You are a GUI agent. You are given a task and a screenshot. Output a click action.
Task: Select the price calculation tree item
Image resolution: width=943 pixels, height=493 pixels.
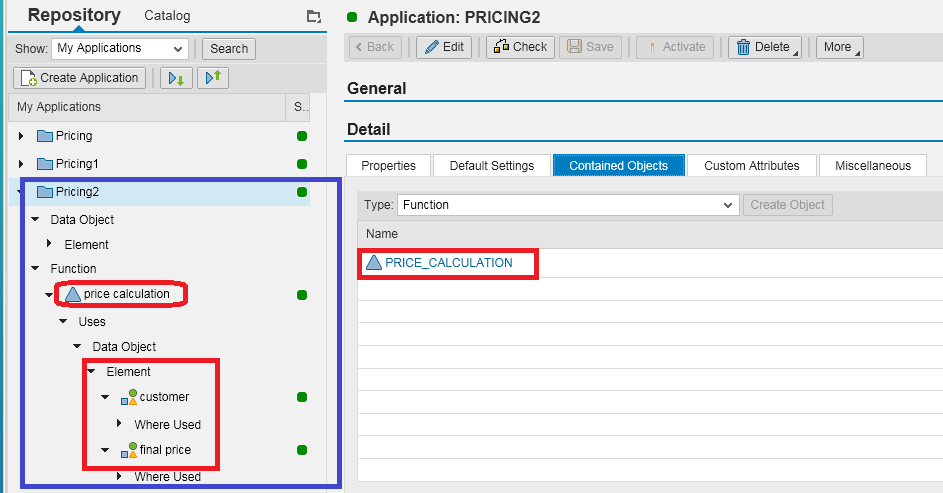[126, 294]
